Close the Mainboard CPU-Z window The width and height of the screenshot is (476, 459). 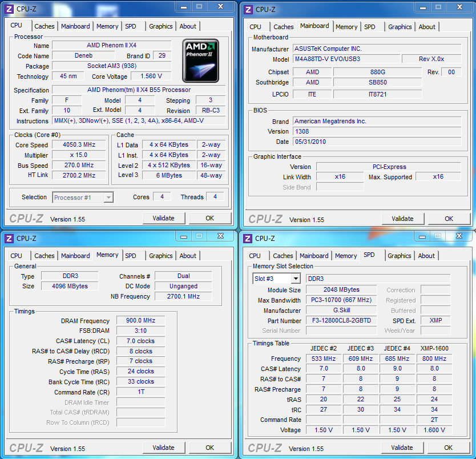(x=459, y=7)
